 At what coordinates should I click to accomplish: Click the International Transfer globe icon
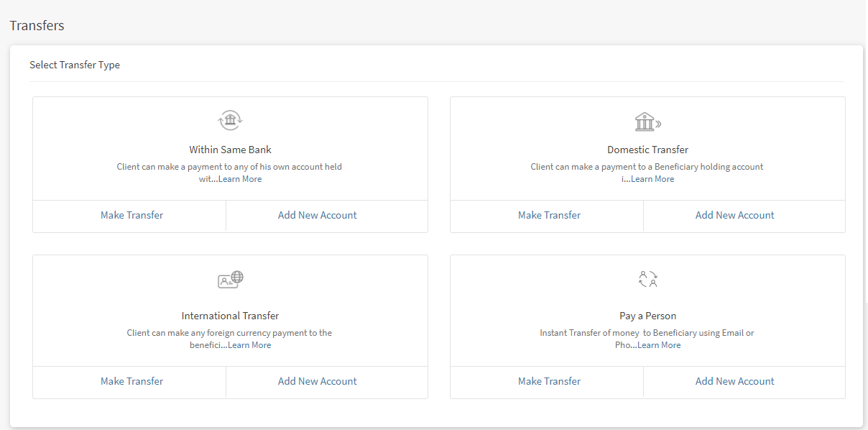pos(231,280)
